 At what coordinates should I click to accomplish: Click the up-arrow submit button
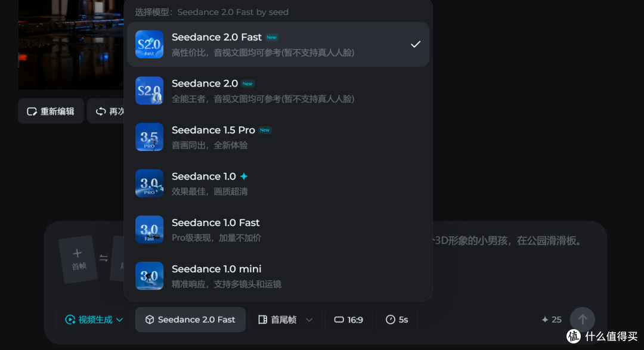click(583, 320)
